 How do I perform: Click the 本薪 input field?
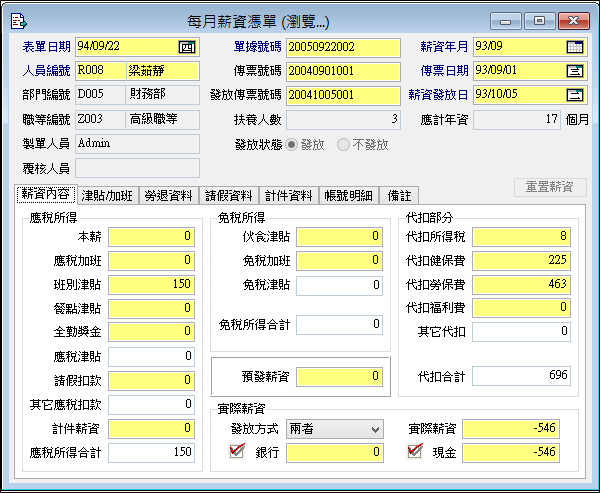point(151,237)
